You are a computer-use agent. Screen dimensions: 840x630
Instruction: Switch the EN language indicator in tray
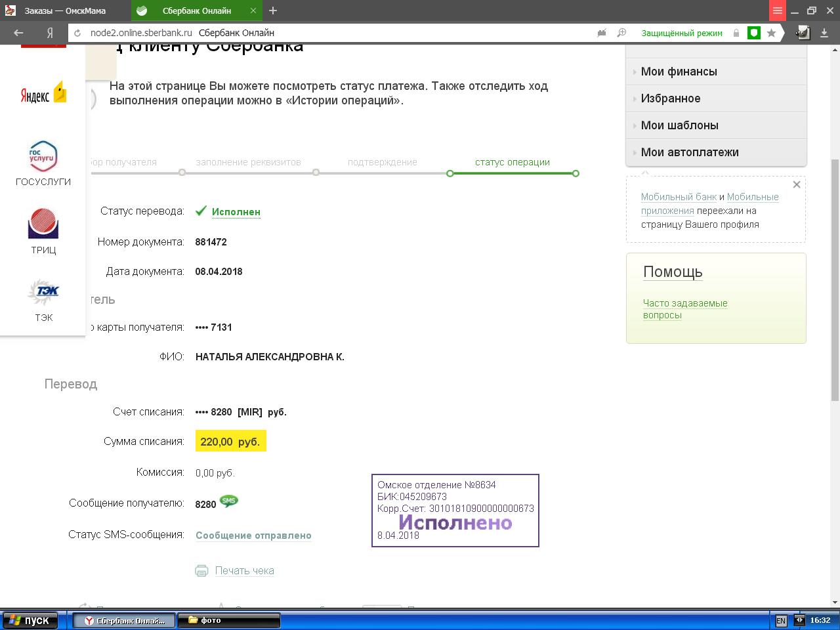click(781, 620)
